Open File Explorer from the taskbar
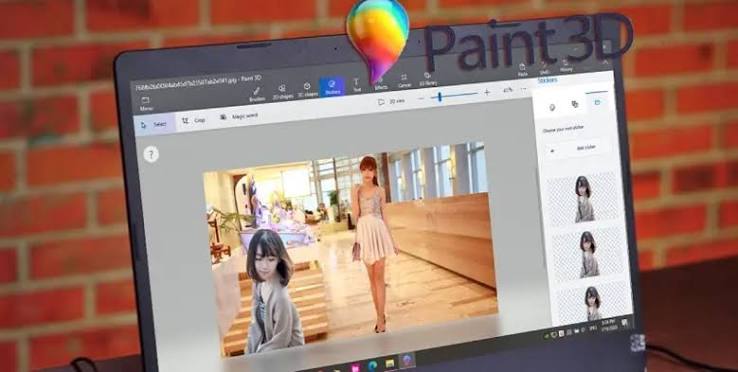Image resolution: width=738 pixels, height=372 pixels. pos(390,363)
